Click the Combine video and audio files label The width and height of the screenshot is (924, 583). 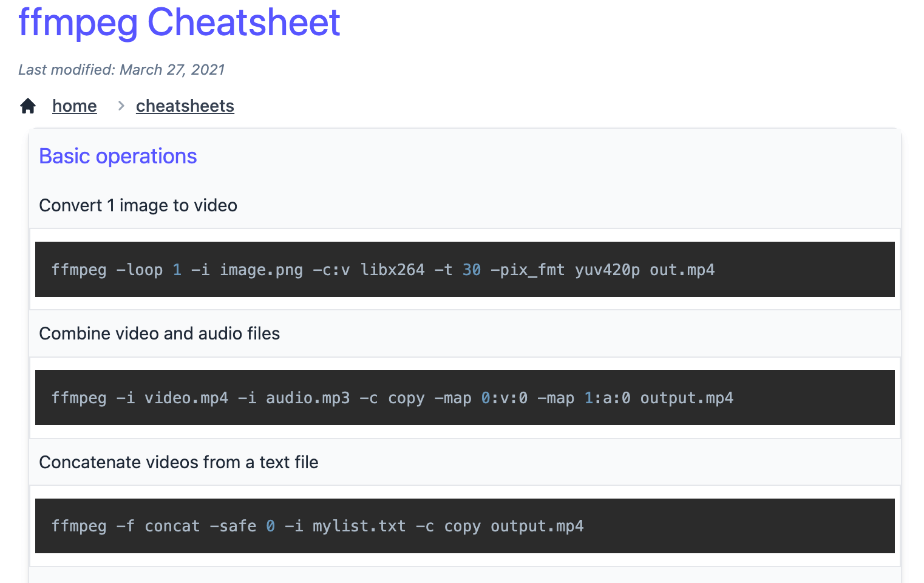point(160,333)
